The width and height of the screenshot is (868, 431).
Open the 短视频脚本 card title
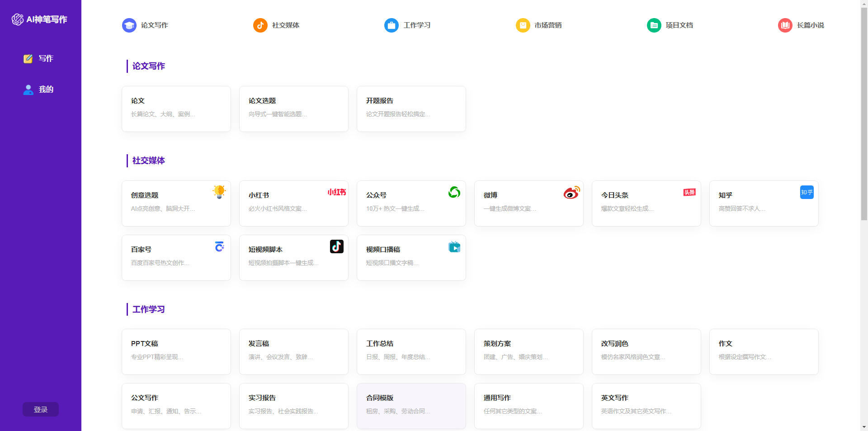265,250
